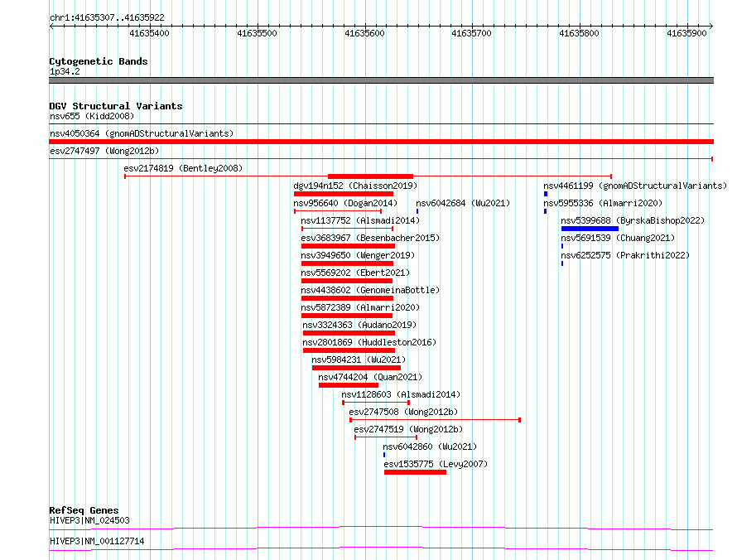
Task: Open variant nsv5984231 (Wu2021)
Action: point(359,360)
